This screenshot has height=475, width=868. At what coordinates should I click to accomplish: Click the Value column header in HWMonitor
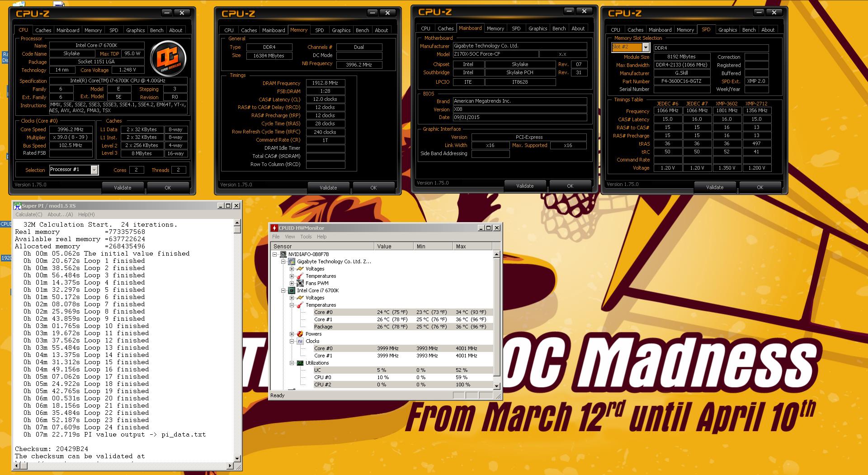click(x=394, y=246)
